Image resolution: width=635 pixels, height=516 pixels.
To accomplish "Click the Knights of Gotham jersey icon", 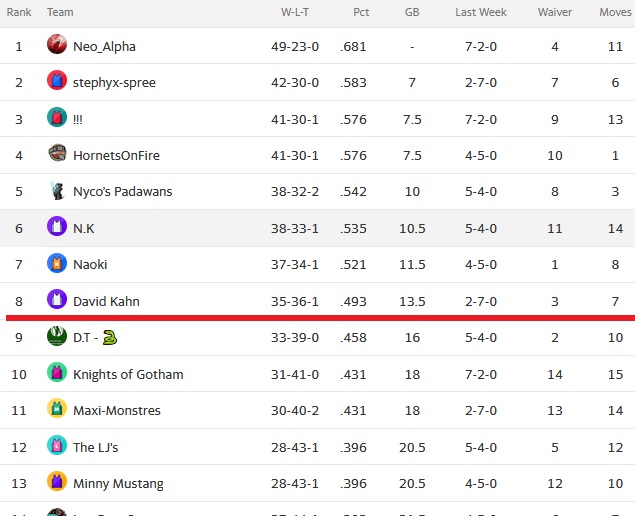I will [x=57, y=372].
